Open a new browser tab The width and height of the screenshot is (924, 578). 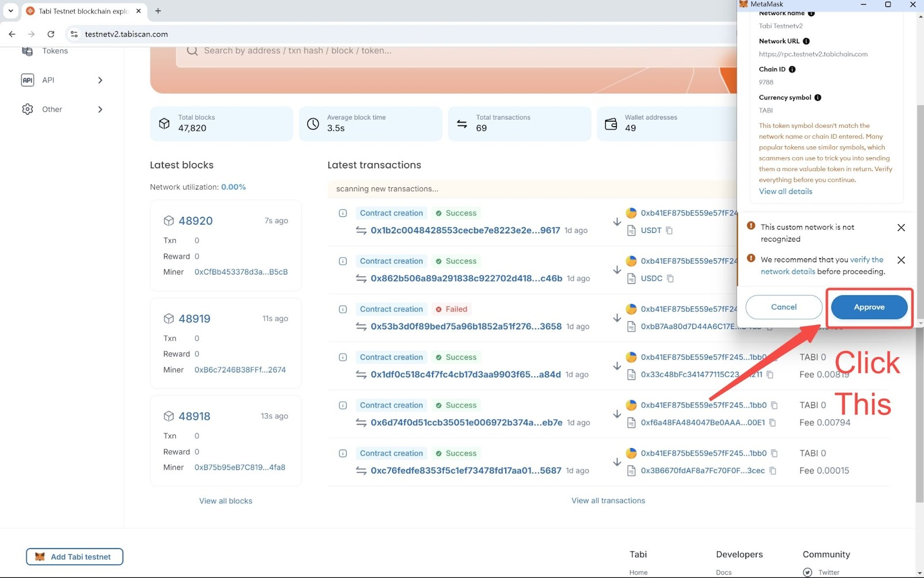(x=158, y=11)
